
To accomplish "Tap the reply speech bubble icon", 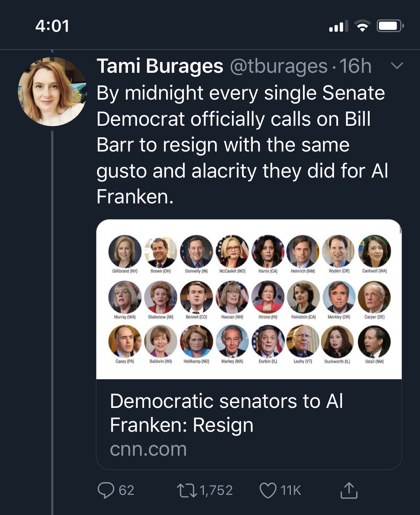I will click(x=106, y=490).
